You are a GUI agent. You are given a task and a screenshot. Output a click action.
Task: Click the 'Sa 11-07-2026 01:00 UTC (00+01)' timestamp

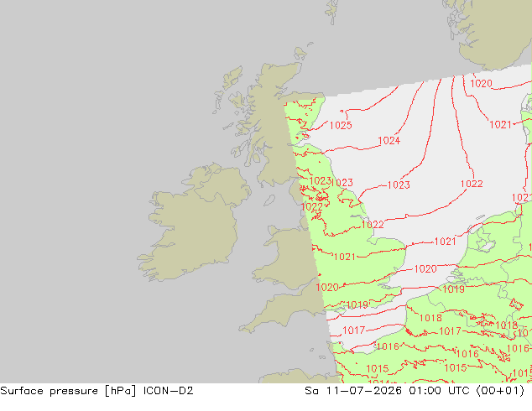[415, 391]
